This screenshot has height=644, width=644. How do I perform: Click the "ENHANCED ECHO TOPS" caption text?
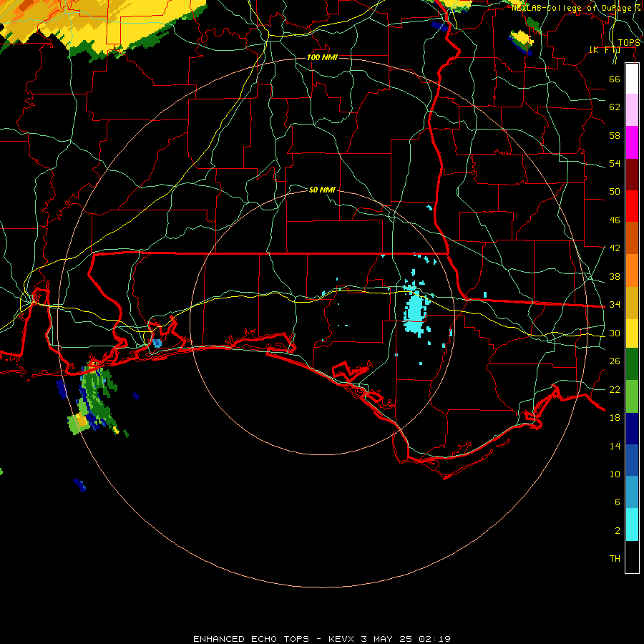pos(251,639)
